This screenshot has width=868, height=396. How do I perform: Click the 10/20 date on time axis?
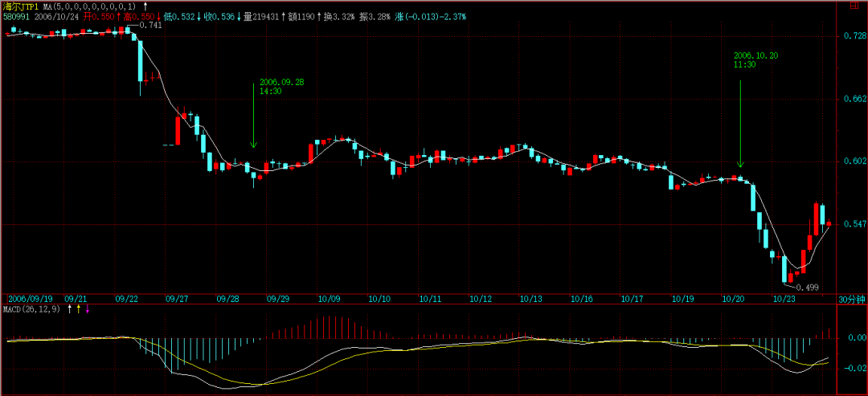734,299
